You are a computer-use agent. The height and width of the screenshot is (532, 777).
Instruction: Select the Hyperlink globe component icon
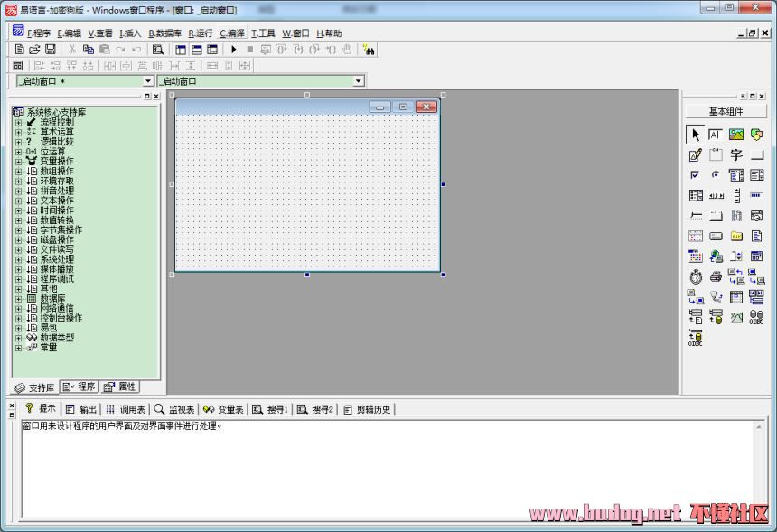coord(716,257)
